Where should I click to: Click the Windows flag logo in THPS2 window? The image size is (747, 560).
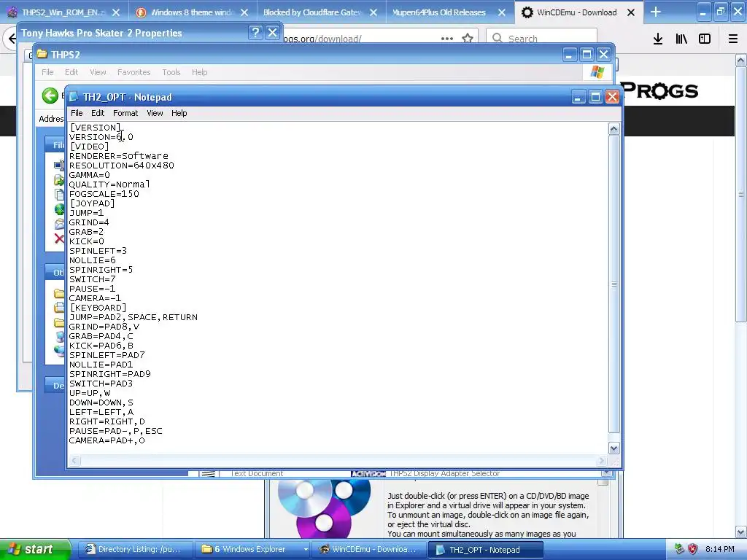pos(597,72)
